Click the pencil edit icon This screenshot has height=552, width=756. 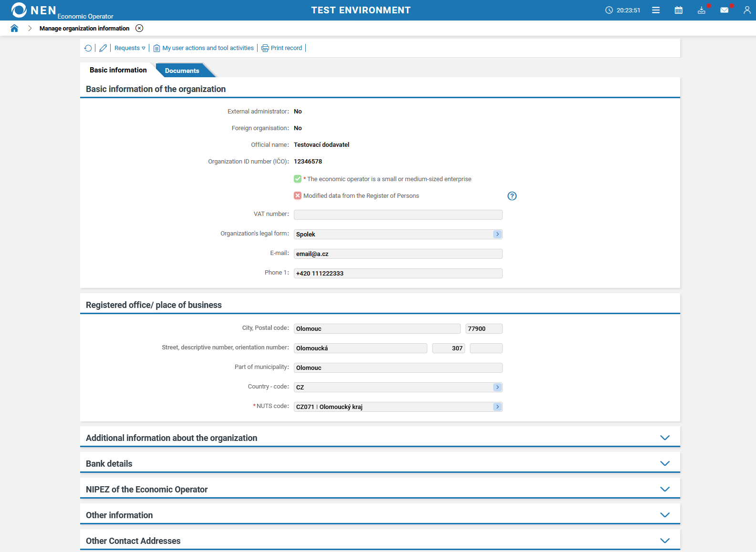tap(103, 48)
